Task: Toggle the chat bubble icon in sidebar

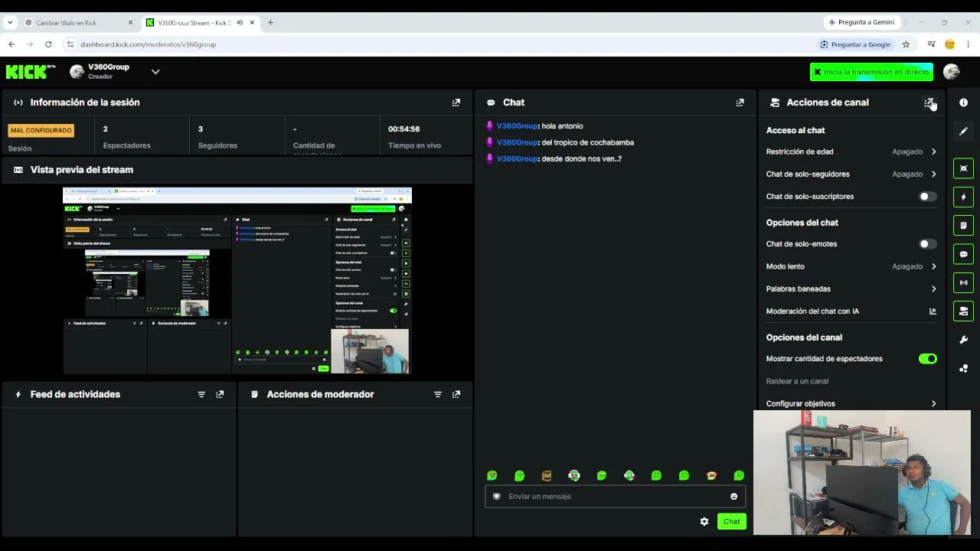Action: point(963,254)
